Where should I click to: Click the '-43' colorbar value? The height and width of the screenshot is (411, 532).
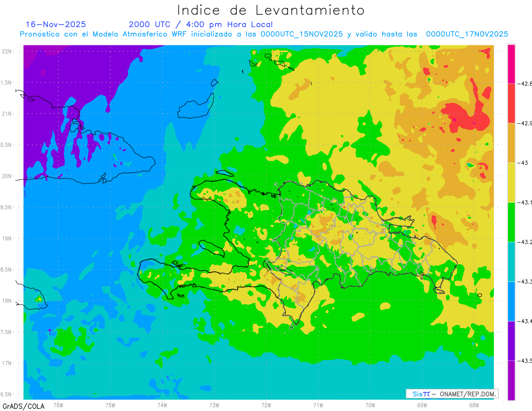tap(522, 163)
